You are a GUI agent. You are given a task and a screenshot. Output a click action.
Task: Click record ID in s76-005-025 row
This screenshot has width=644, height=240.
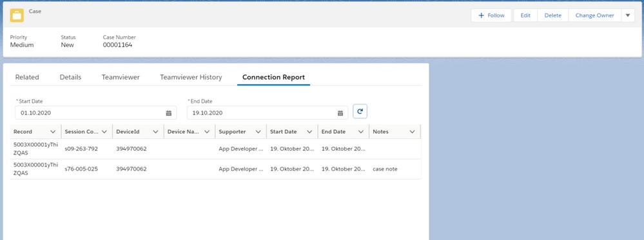[35, 169]
